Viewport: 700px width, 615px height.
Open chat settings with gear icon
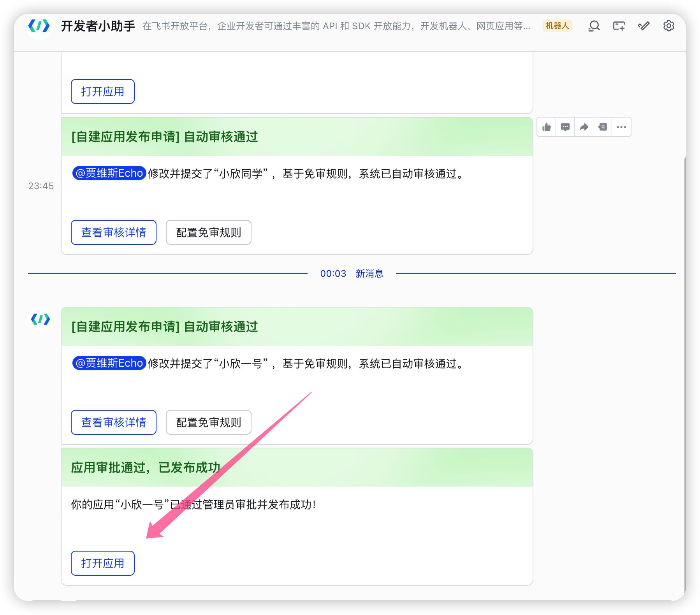click(668, 26)
